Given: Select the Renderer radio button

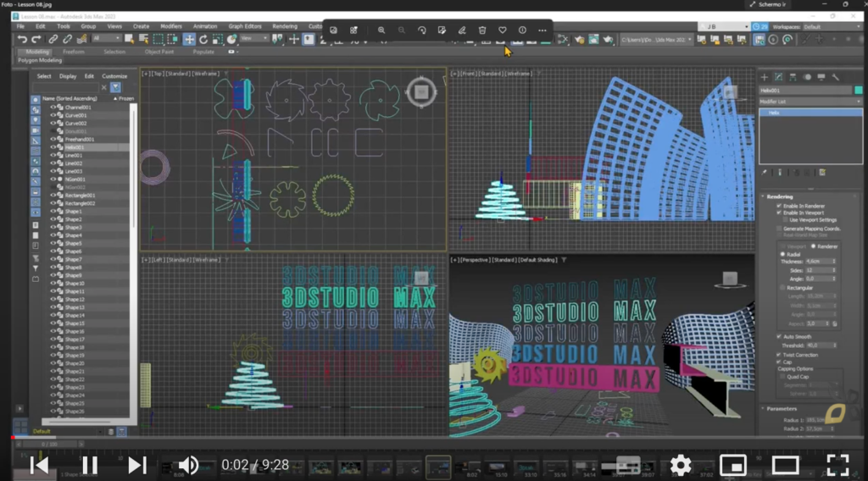Looking at the screenshot, I should (813, 246).
